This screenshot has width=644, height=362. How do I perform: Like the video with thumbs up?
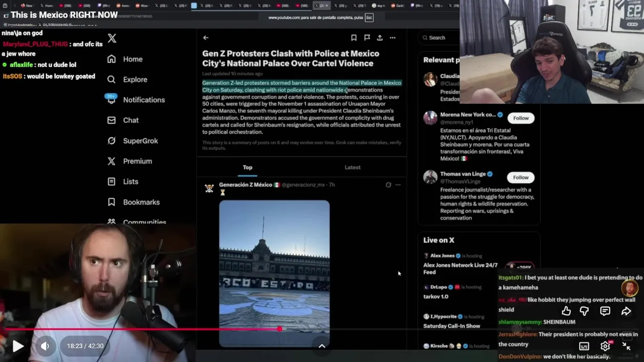tap(566, 311)
